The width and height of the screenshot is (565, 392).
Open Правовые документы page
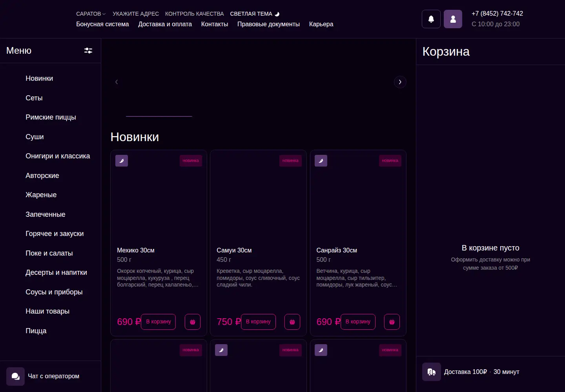click(x=268, y=24)
